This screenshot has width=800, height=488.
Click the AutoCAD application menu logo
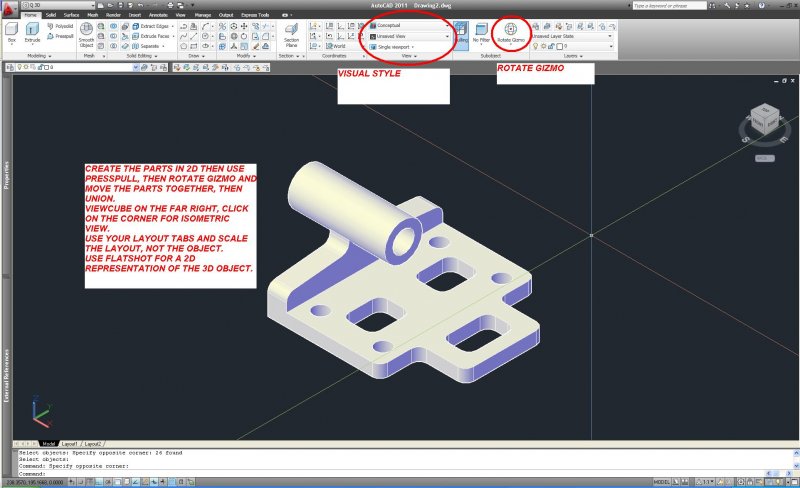click(9, 9)
